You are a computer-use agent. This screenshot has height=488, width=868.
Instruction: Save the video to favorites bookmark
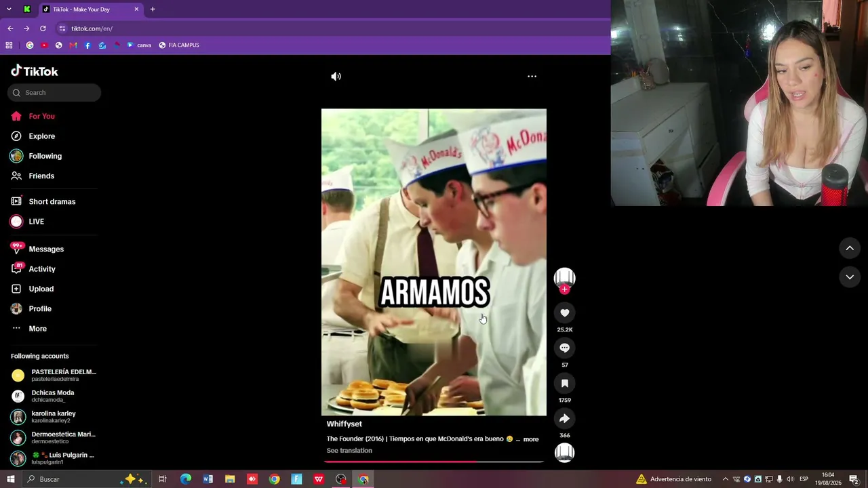pos(564,383)
